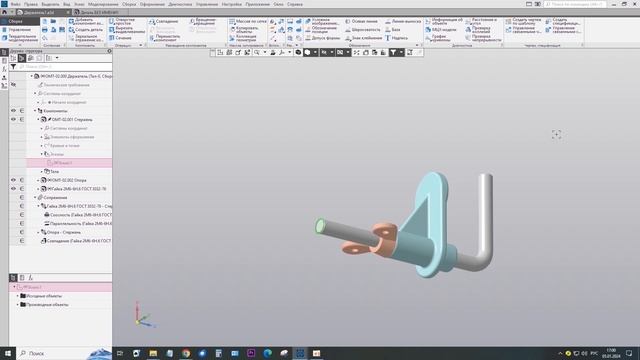Open the Диагностика menu
This screenshot has width=640, height=360.
180,4
